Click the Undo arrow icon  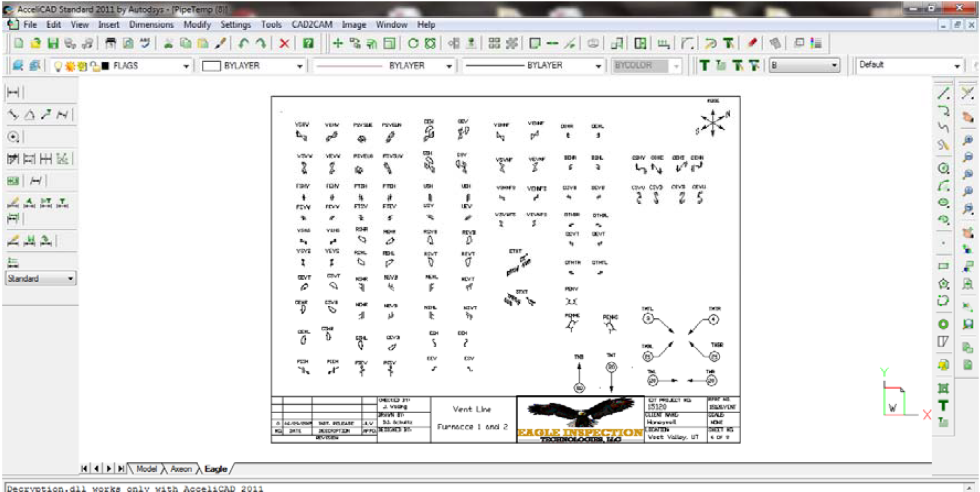(x=243, y=44)
